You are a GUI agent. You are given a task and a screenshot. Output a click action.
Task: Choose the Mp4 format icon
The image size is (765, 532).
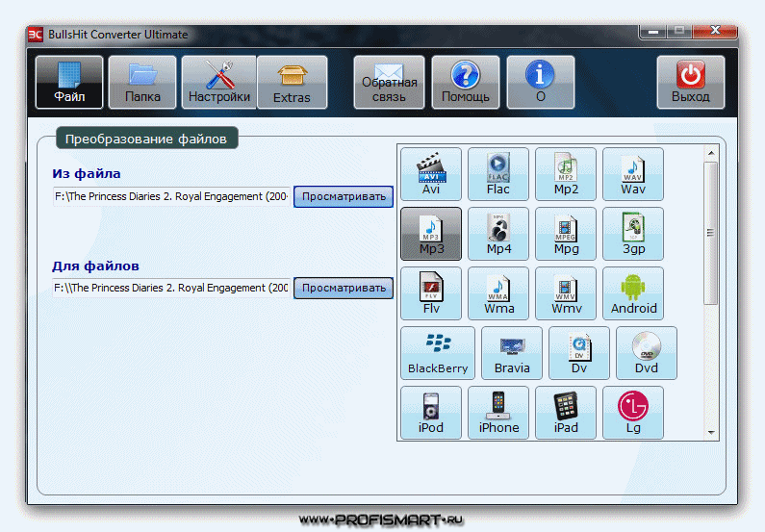498,234
